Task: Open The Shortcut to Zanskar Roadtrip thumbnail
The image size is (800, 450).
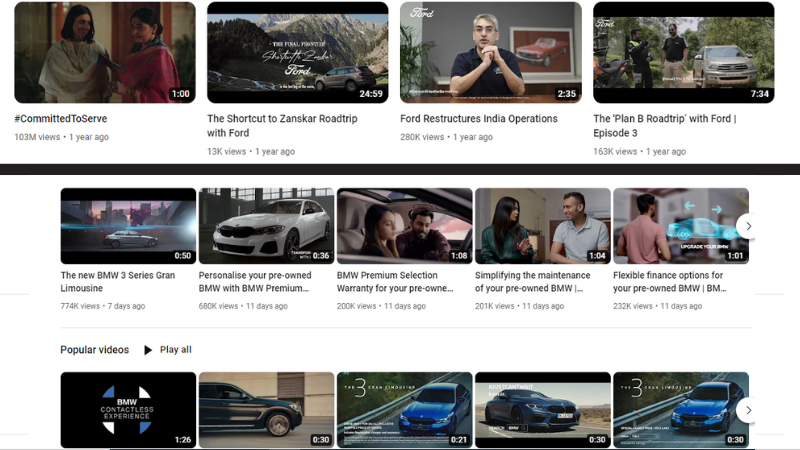Action: pos(297,53)
